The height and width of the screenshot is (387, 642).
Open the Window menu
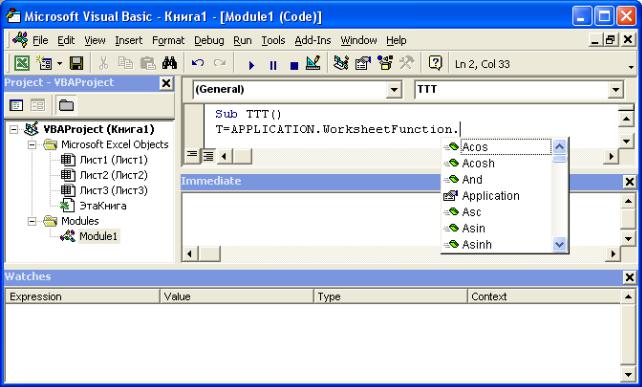[x=359, y=40]
